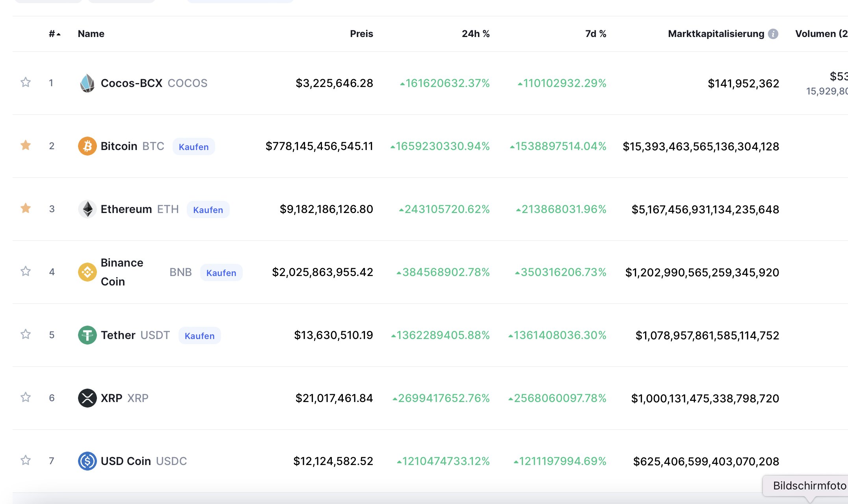Viewport: 848px width, 504px height.
Task: Click Binance Coin market cap $1,202,990,565,259,345,920
Action: click(702, 272)
